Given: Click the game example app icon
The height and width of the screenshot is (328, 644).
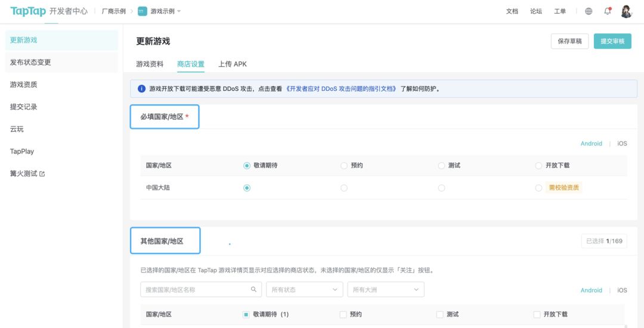Looking at the screenshot, I should coord(143,11).
